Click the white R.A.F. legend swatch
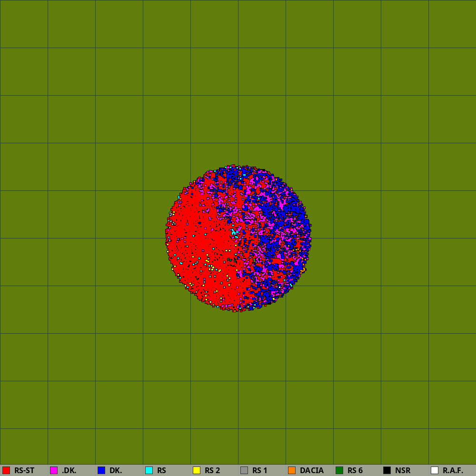Image resolution: width=476 pixels, height=476 pixels. point(435,470)
